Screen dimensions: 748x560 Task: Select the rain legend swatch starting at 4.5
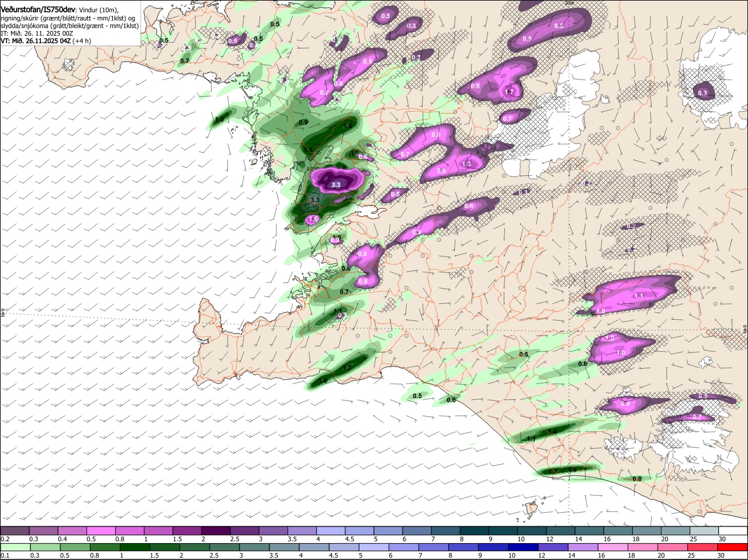tap(344, 548)
